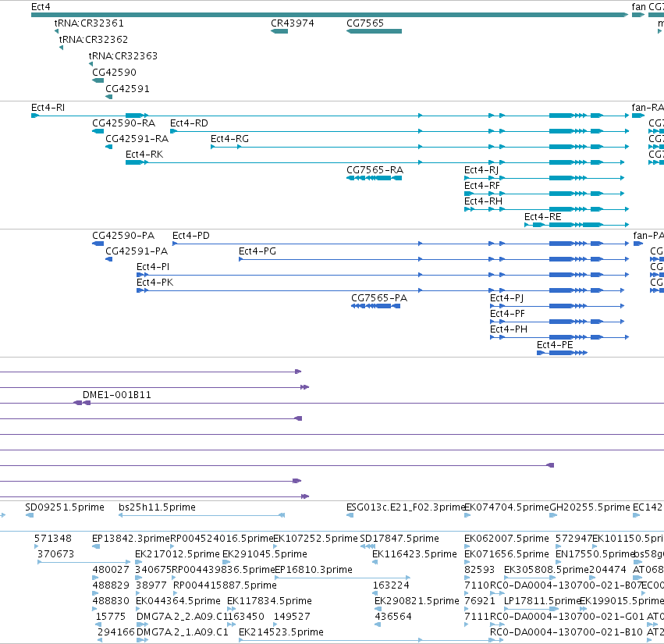Select protein Ect4-PD
Viewport: 664px width, 644px height.
pos(400,244)
